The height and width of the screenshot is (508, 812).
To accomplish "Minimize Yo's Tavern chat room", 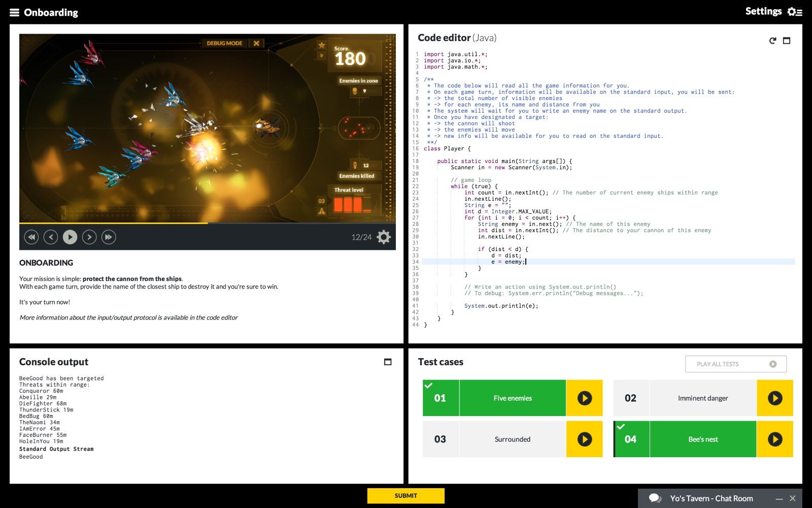I will coord(779,499).
